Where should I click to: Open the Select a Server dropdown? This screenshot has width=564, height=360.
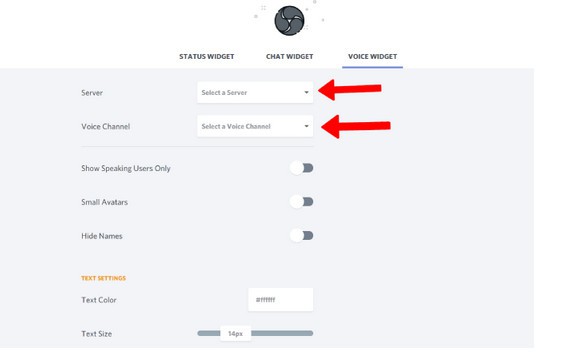(x=255, y=92)
